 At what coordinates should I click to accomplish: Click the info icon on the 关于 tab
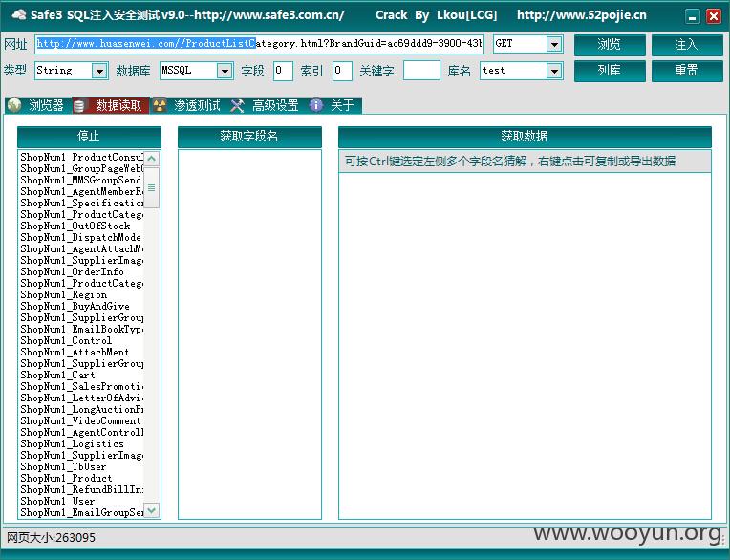(x=316, y=105)
